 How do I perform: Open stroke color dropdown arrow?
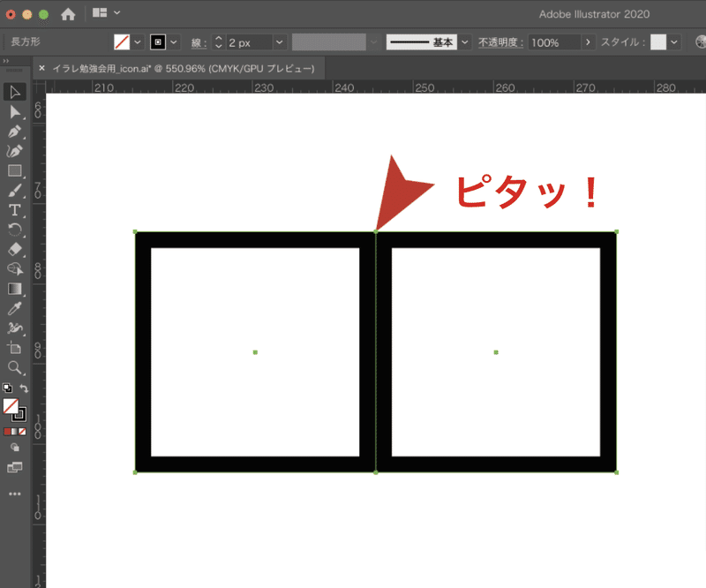click(174, 42)
